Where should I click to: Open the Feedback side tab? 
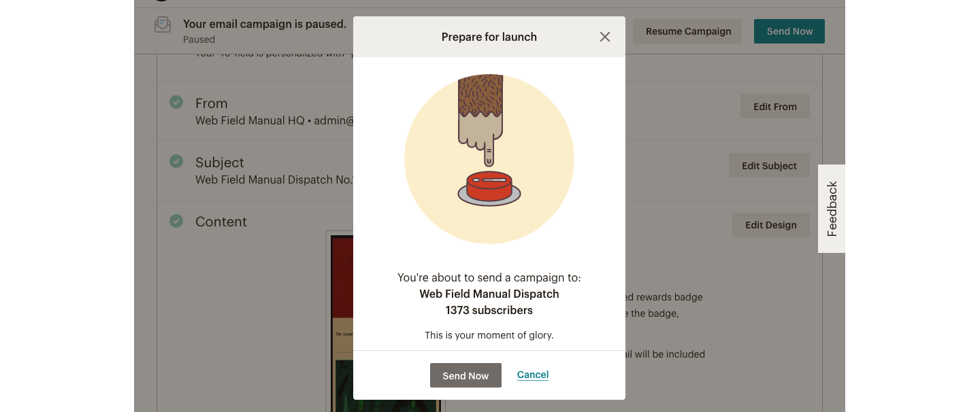[832, 209]
